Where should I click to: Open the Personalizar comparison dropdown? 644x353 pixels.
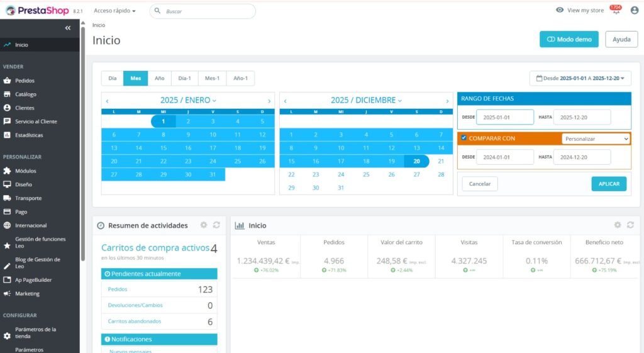click(x=596, y=138)
